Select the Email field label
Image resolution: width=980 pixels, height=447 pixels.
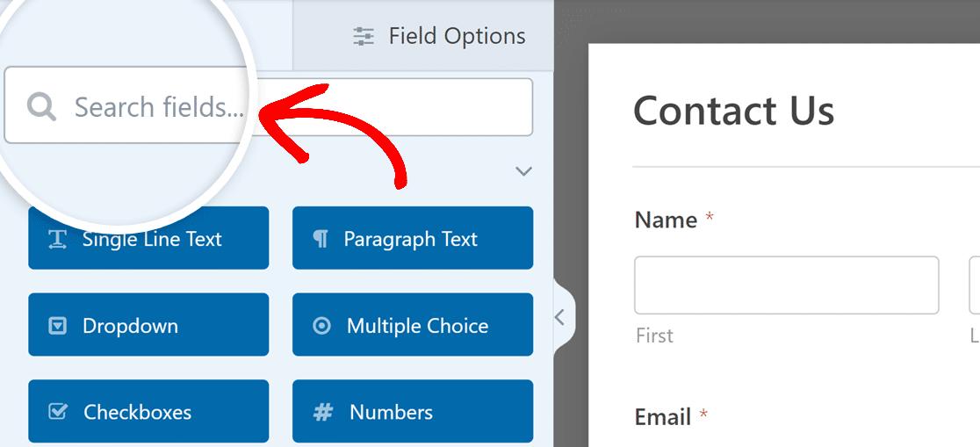[x=663, y=416]
